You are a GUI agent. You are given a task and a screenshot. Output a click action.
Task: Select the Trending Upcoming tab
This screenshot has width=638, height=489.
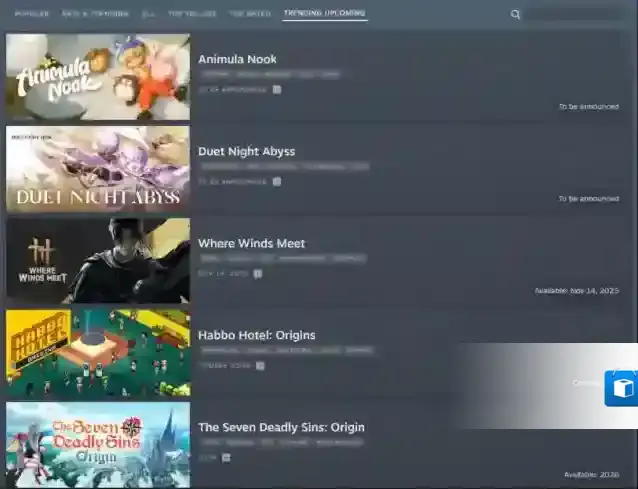click(x=324, y=15)
